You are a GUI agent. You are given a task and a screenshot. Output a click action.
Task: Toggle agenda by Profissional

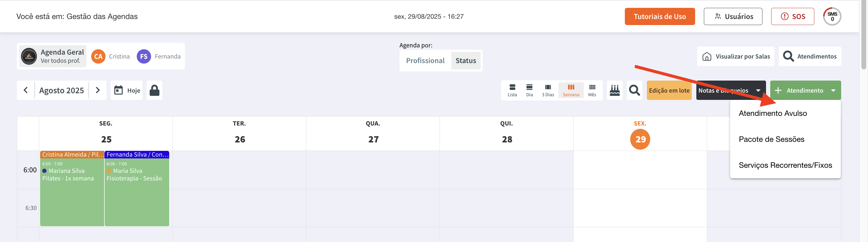(425, 61)
